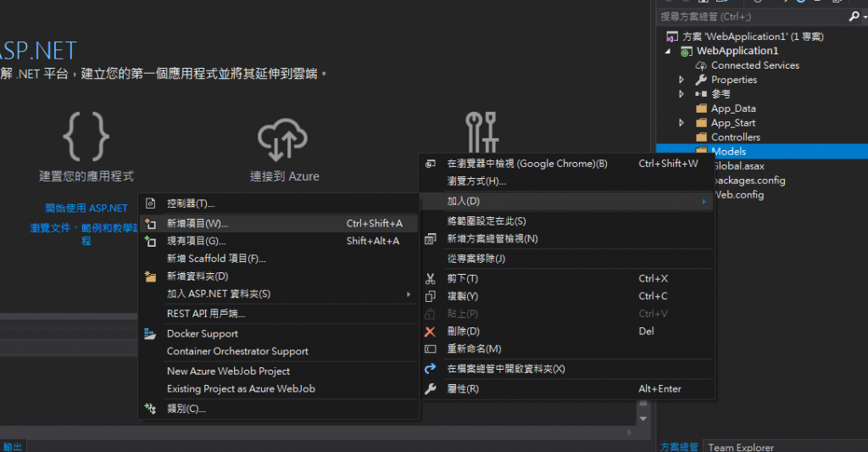
Task: Choose 將範圍設定在此(S) entry
Action: pos(567,221)
